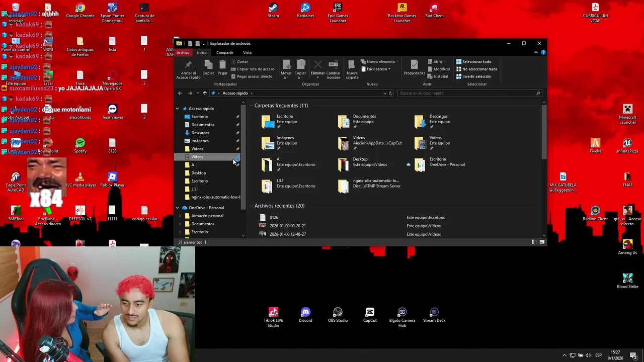Click the forward arrow in Explorer
The height and width of the screenshot is (362, 644).
[190, 93]
